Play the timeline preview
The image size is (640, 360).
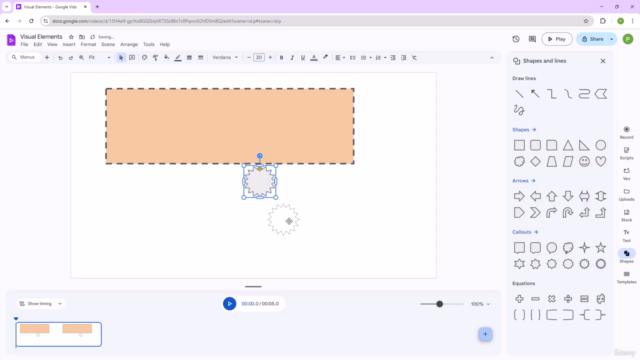tap(229, 304)
